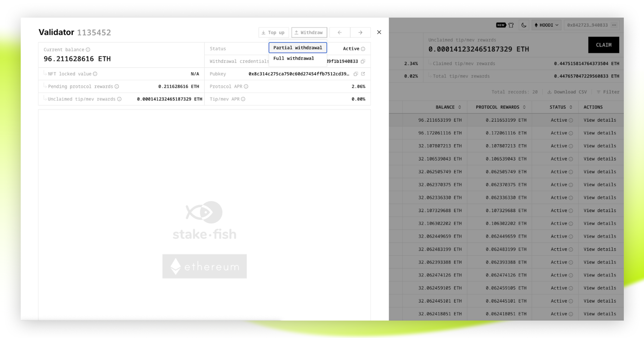This screenshot has height=338, width=644.
Task: View details for the 32.062393388 ETH row
Action: click(x=600, y=262)
